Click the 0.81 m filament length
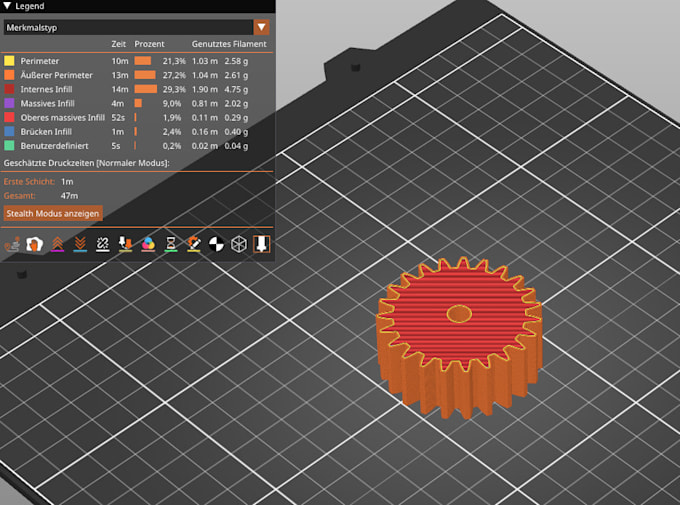 [x=205, y=103]
